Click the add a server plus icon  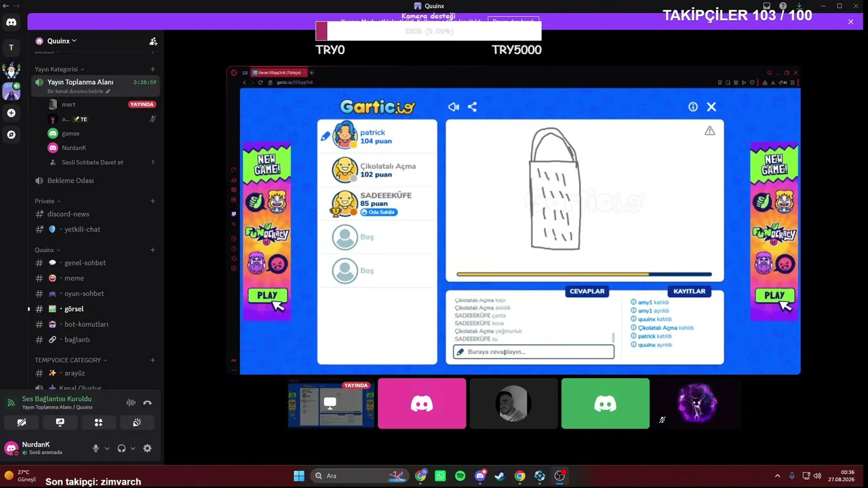(x=11, y=113)
